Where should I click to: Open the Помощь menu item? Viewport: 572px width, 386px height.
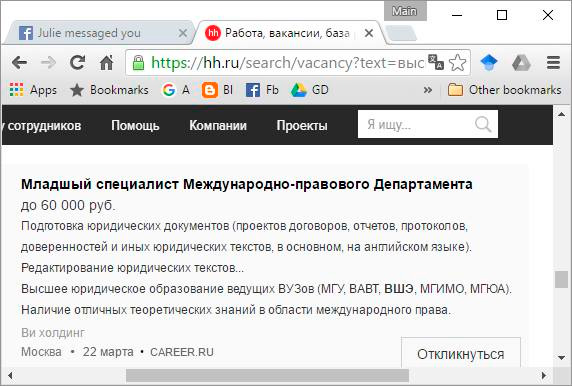tap(135, 125)
